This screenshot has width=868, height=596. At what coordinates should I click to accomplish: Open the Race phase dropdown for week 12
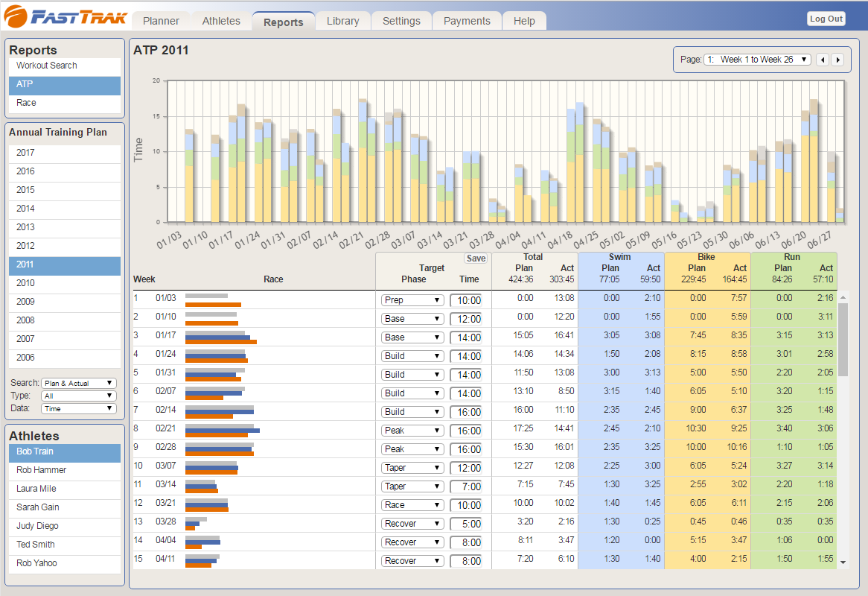pos(412,505)
